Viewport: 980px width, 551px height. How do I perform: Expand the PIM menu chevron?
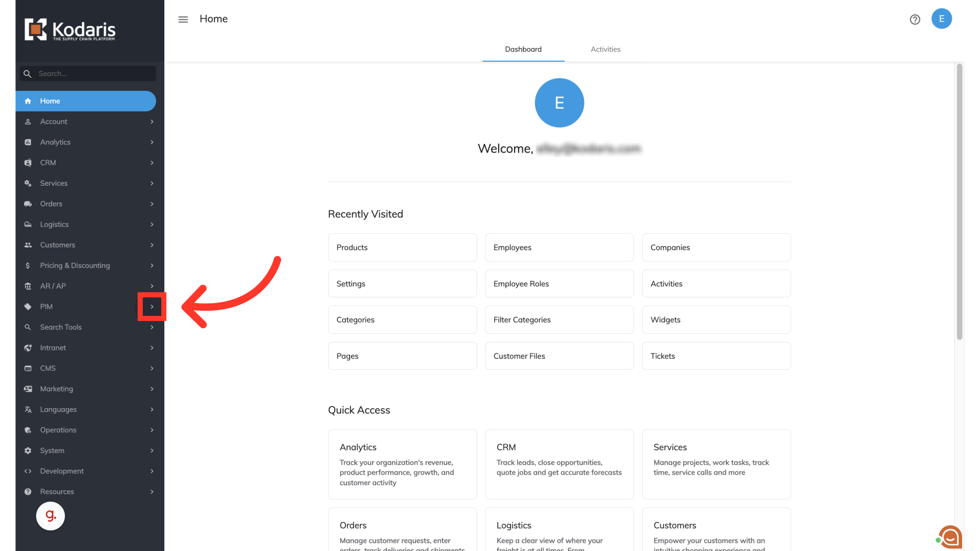click(152, 307)
